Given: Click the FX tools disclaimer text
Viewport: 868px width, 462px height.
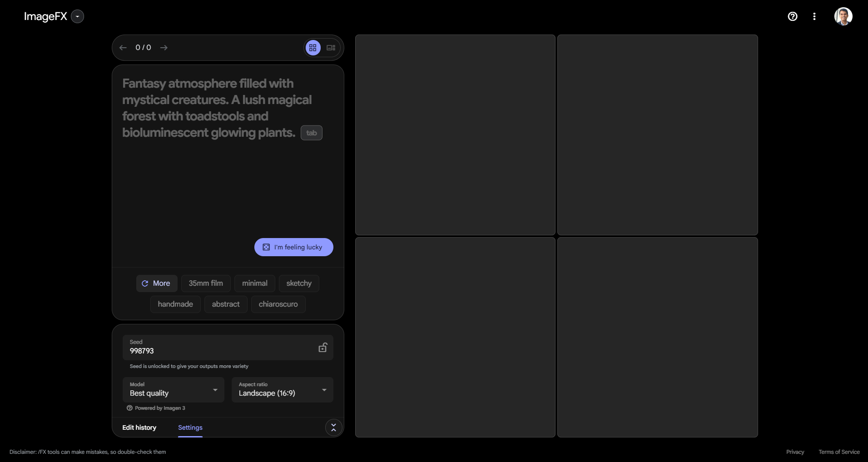Looking at the screenshot, I should [88, 452].
